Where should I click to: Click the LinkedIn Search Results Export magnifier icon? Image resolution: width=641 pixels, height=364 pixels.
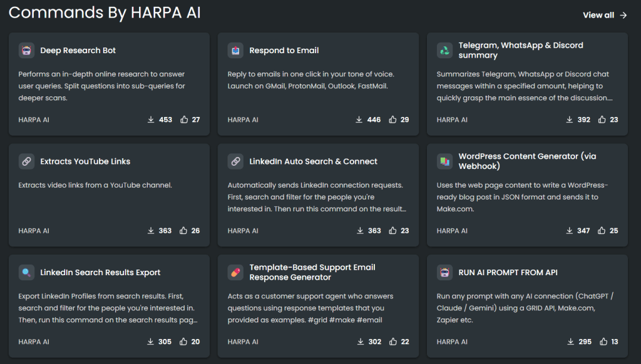point(26,273)
